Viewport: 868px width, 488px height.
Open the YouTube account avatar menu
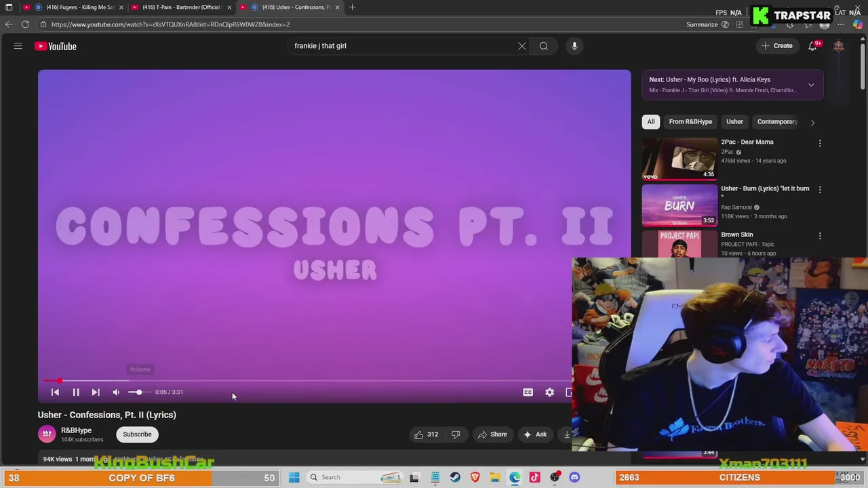click(x=839, y=46)
